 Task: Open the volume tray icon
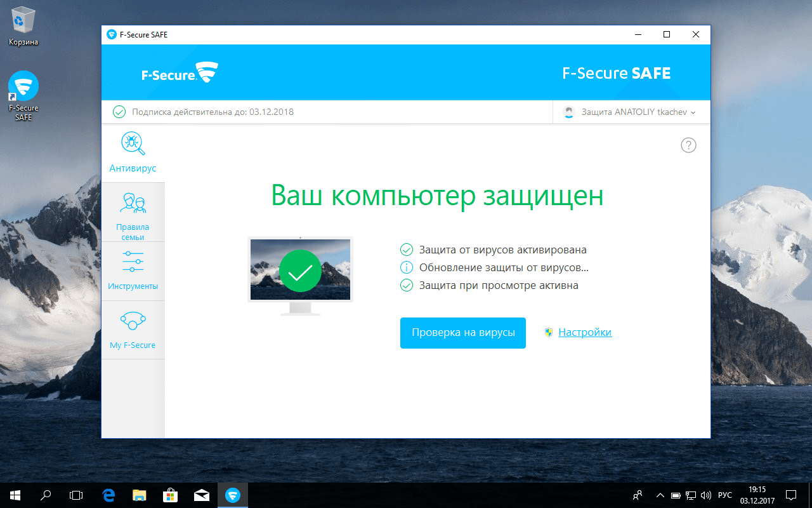pos(707,495)
